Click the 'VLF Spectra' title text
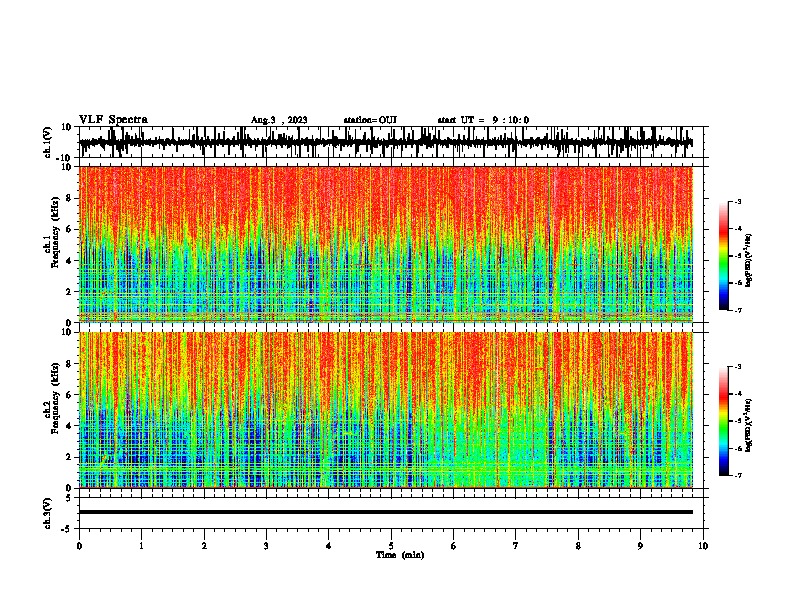The width and height of the screenshot is (792, 612). point(113,120)
